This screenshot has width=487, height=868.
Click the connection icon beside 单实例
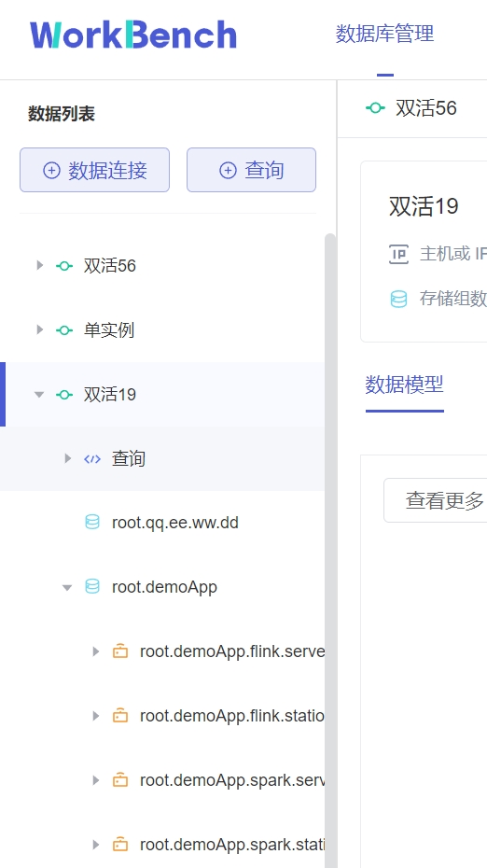[64, 330]
